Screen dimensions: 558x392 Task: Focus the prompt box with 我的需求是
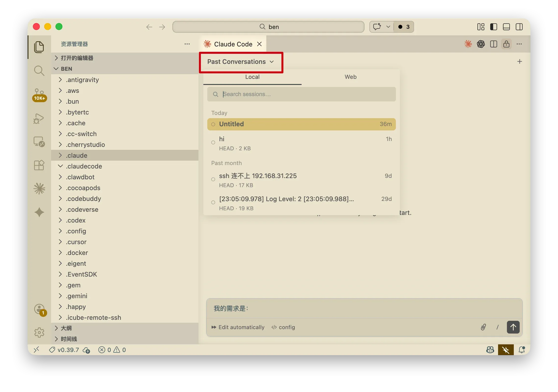click(364, 308)
